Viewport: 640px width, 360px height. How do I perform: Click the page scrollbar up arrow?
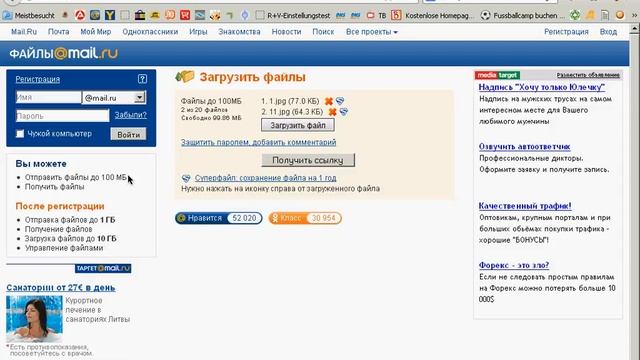click(x=634, y=29)
